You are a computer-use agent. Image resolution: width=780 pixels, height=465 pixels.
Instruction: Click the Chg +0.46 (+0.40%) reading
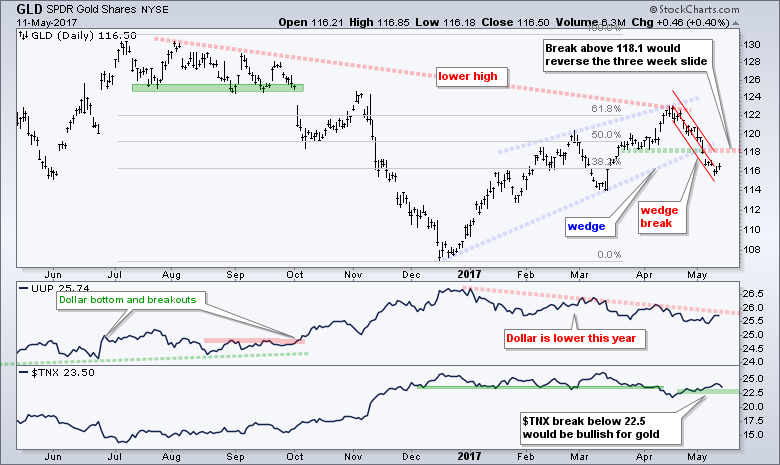[681, 22]
